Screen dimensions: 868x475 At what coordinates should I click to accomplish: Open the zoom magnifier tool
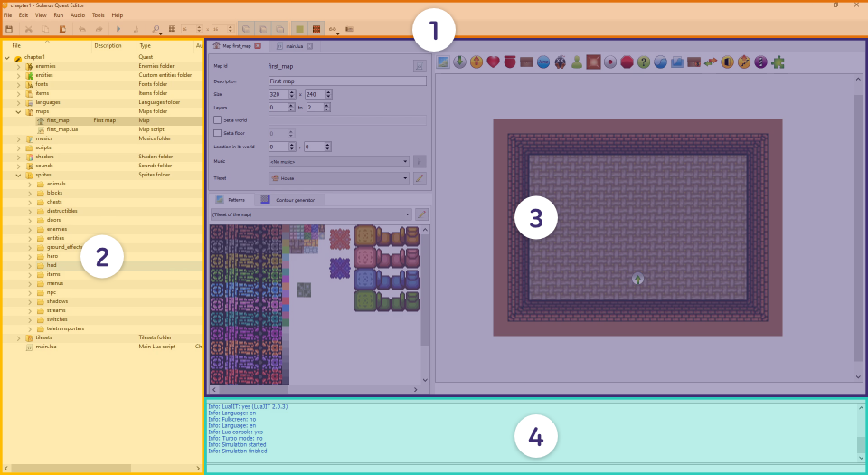click(156, 29)
